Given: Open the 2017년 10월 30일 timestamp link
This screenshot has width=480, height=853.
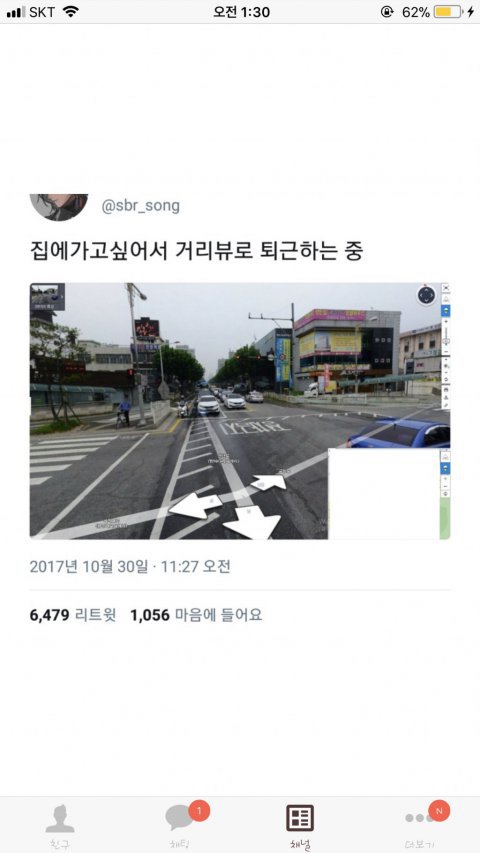Looking at the screenshot, I should pos(130,567).
